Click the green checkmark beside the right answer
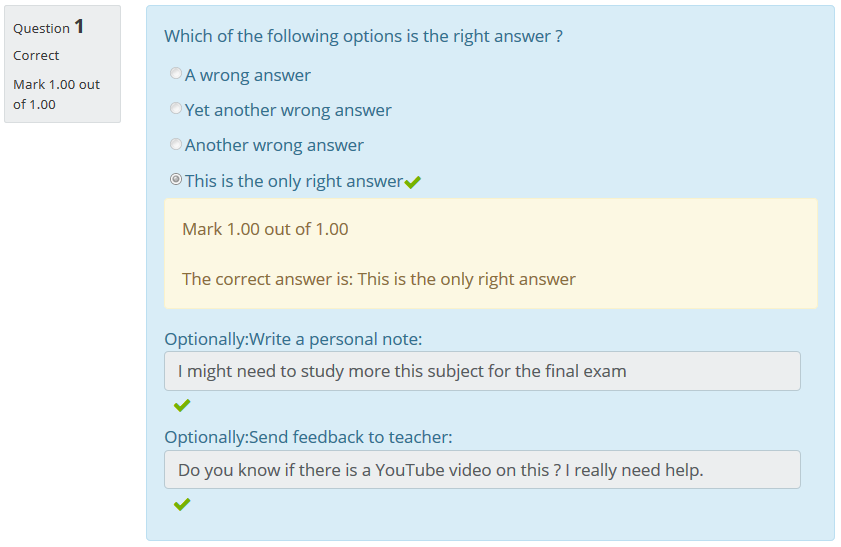 [413, 182]
